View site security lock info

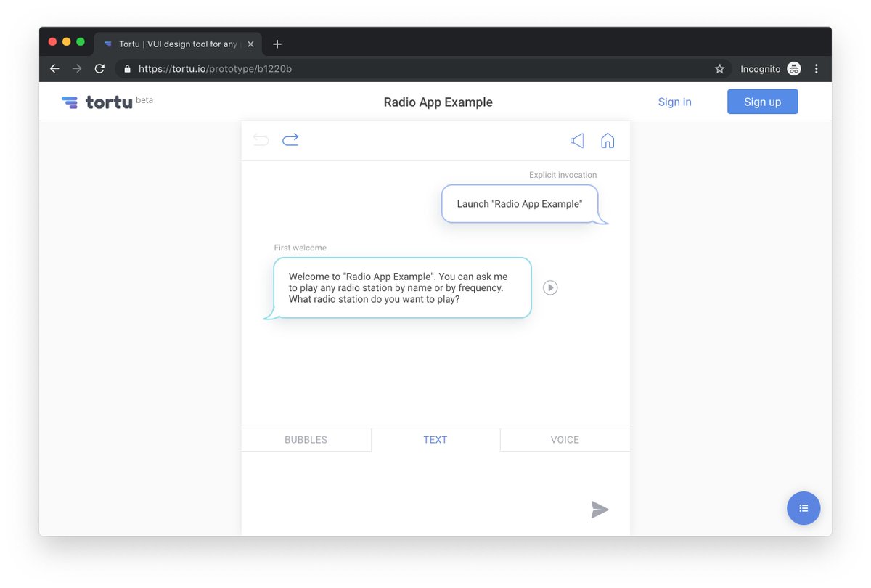click(x=128, y=69)
